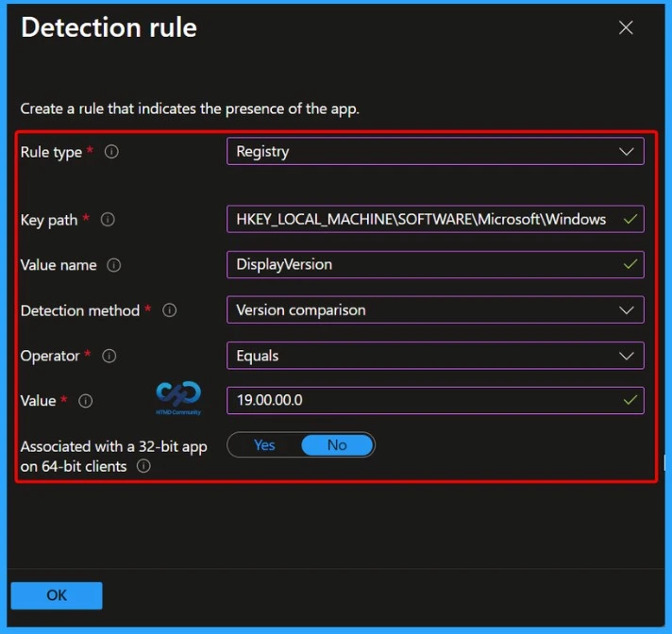Image resolution: width=672 pixels, height=634 pixels.
Task: Close the Detection rule panel
Action: pyautogui.click(x=626, y=28)
